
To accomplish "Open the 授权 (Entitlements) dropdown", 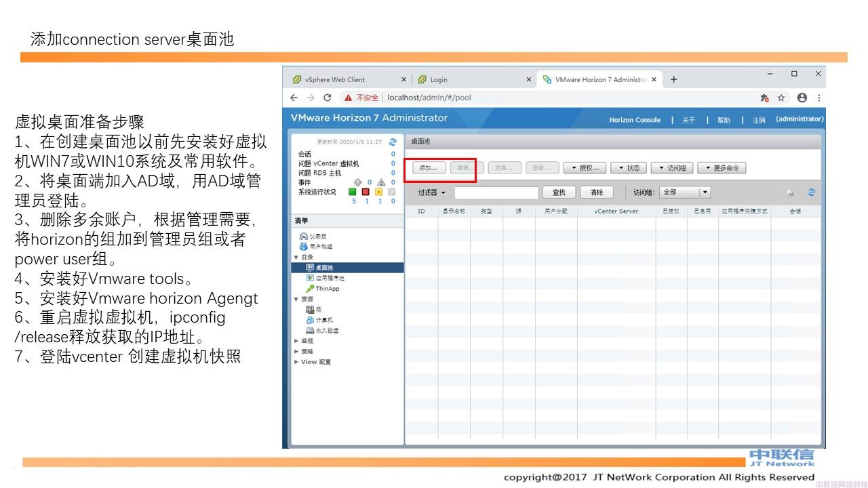I will 585,168.
